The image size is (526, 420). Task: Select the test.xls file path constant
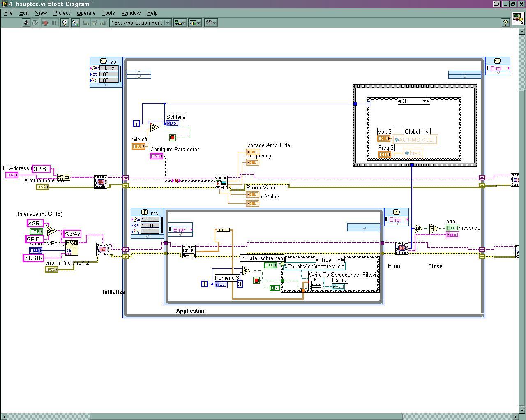pos(315,266)
